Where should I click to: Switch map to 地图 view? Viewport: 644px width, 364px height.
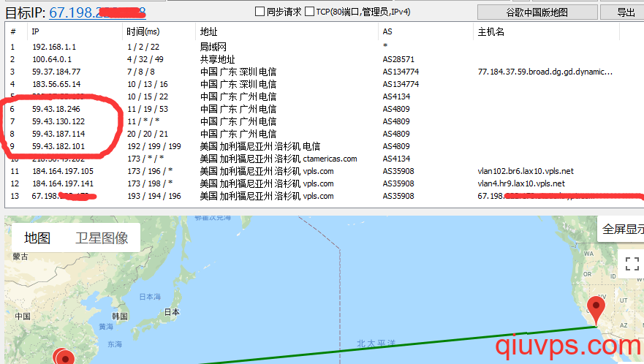pyautogui.click(x=37, y=238)
